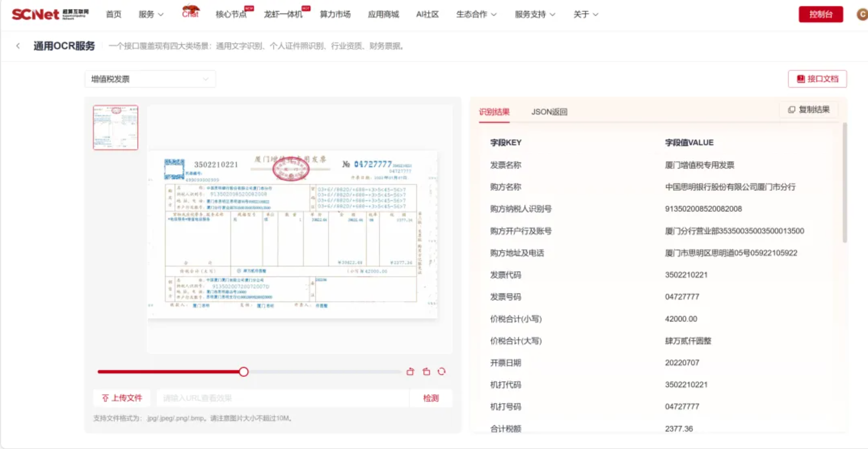The image size is (868, 449).
Task: Click the rotate left image icon
Action: tap(410, 371)
